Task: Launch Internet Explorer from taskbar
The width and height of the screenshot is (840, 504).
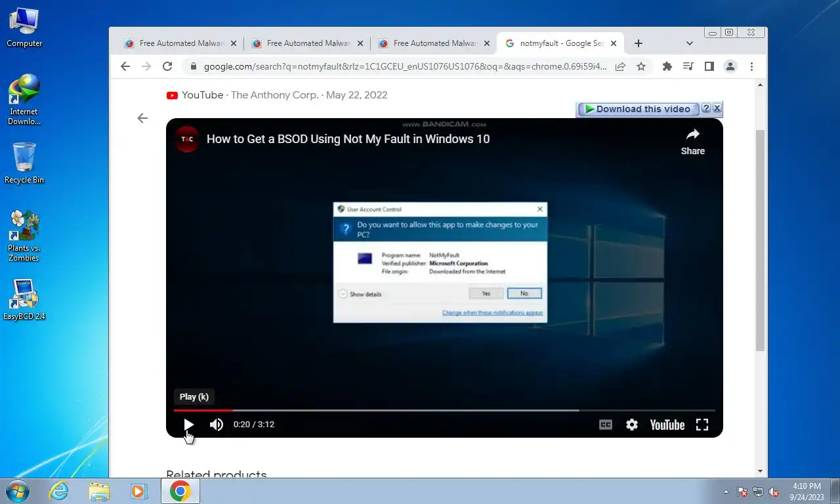Action: [x=59, y=491]
